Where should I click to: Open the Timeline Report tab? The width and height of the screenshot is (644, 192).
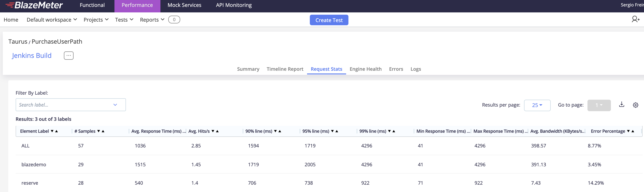[x=285, y=69]
